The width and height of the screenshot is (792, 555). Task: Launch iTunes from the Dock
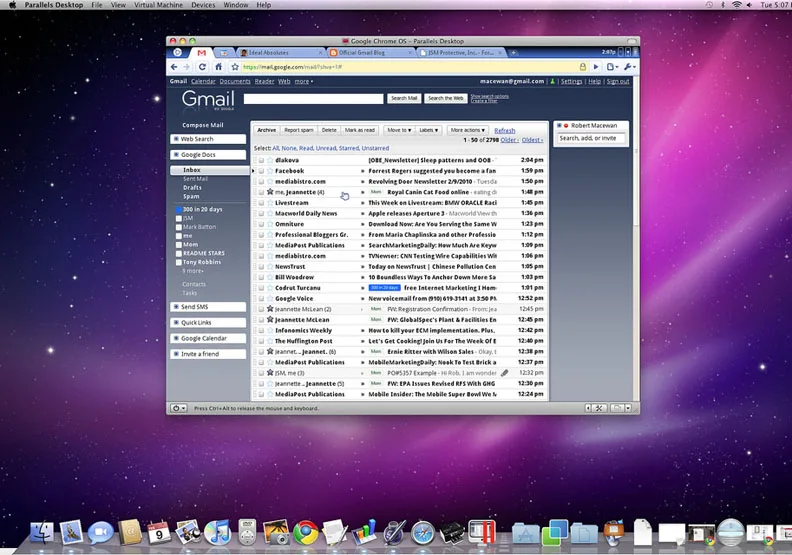coord(218,533)
